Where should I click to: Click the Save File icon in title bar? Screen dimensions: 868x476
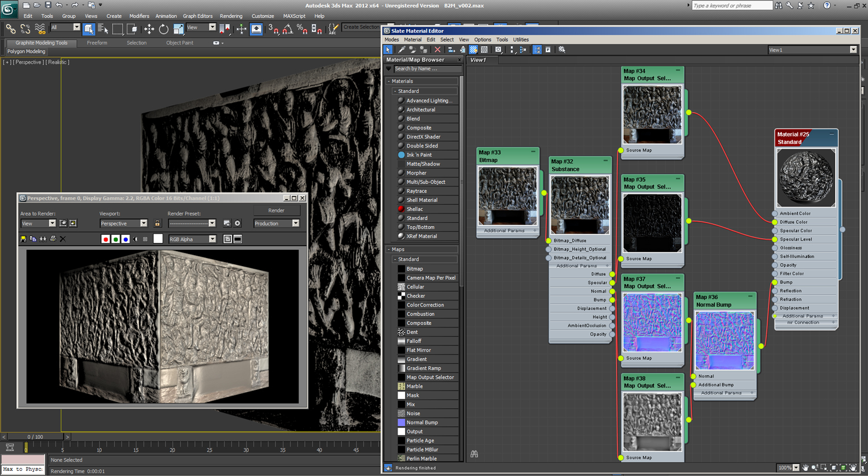pos(47,5)
